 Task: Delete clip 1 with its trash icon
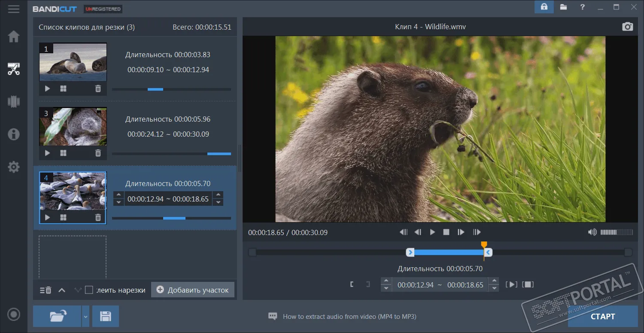(98, 89)
